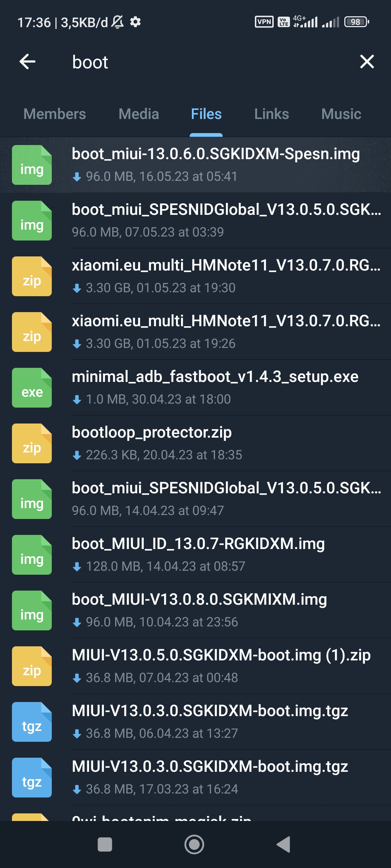This screenshot has height=868, width=391.
Task: Switch to the Members tab
Action: [55, 114]
